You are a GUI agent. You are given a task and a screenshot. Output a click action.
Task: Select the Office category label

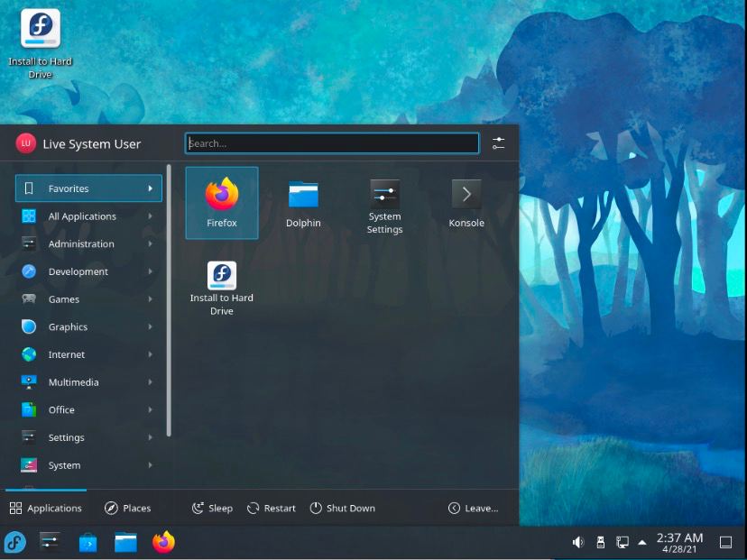point(61,409)
